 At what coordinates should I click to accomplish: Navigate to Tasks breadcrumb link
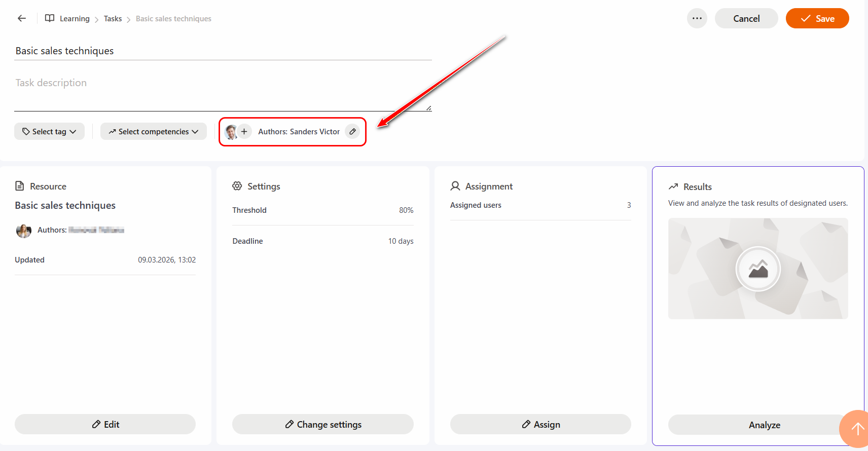[x=113, y=19]
